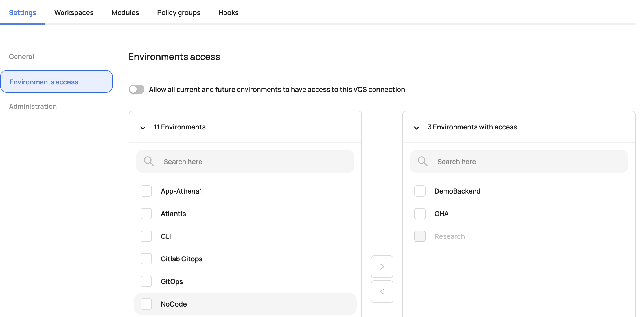Image resolution: width=644 pixels, height=317 pixels.
Task: Collapse the 11 Environments list
Action: (143, 128)
